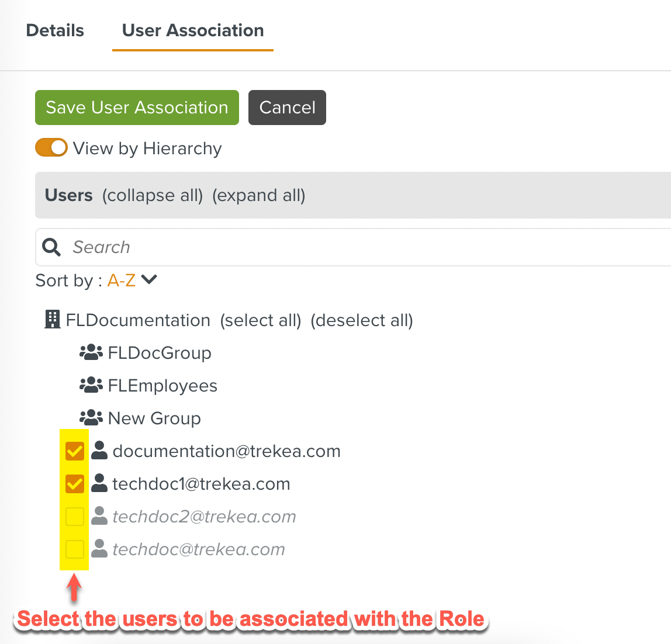Image resolution: width=671 pixels, height=644 pixels.
Task: Click the FLEmployees group icon
Action: (91, 385)
